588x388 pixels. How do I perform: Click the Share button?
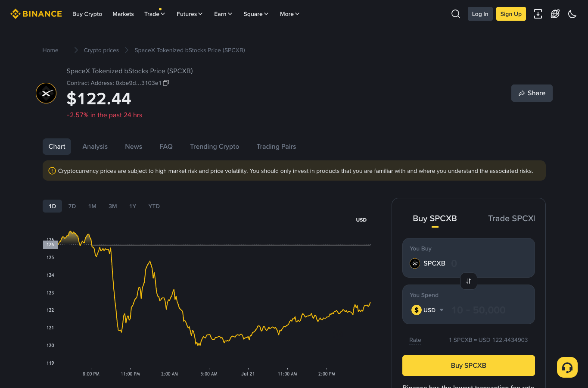[x=532, y=93]
